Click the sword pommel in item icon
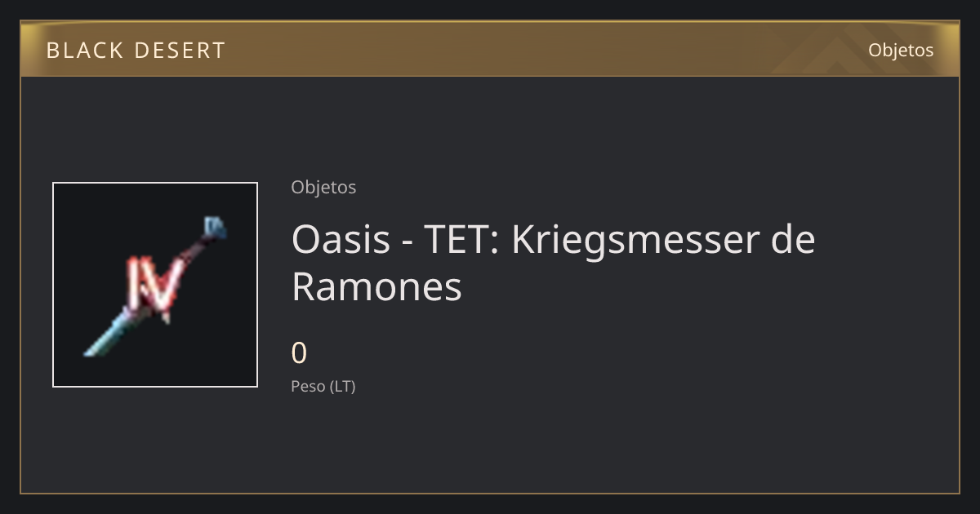980x514 pixels. coord(214,227)
